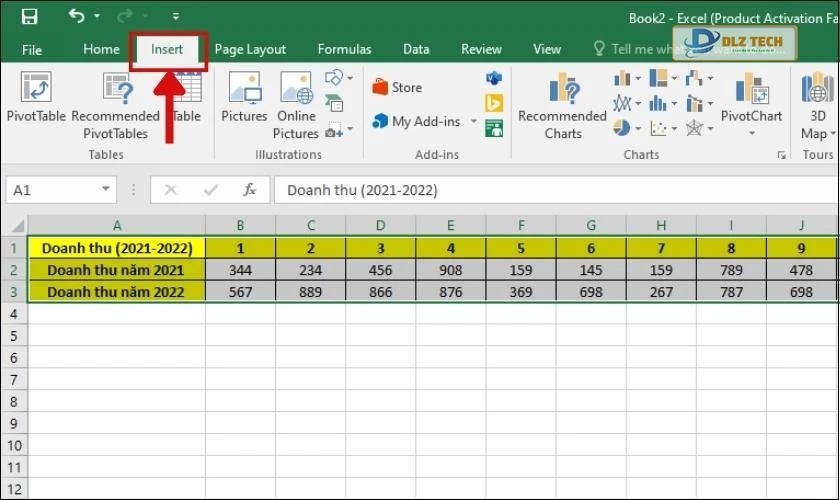Screen dimensions: 840x500
Task: Open Recommended PivotTables
Action: pyautogui.click(x=115, y=95)
